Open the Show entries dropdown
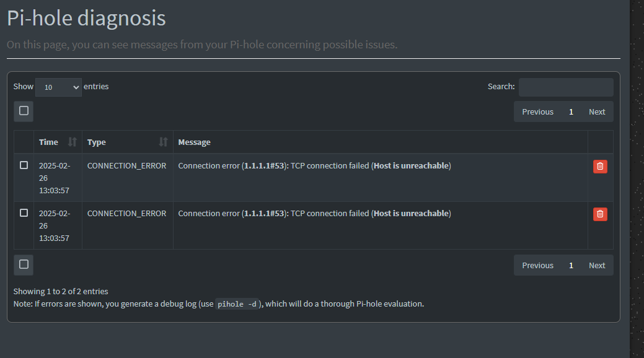 (x=58, y=87)
